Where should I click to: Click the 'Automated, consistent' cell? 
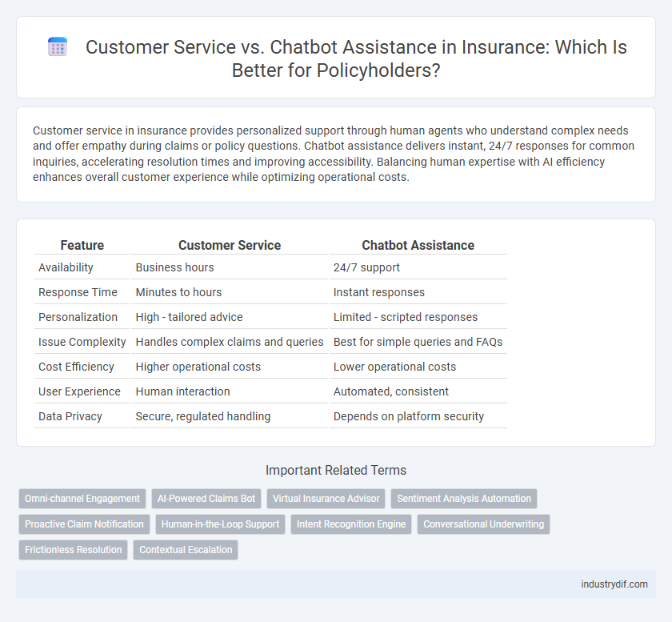pos(418,391)
